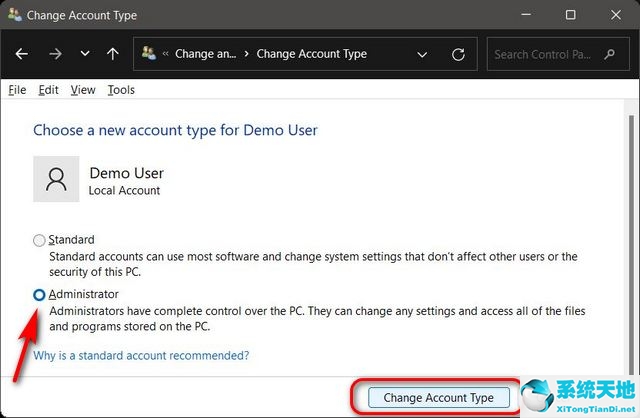Click the window title bar user icon
The image size is (640, 418).
click(15, 15)
